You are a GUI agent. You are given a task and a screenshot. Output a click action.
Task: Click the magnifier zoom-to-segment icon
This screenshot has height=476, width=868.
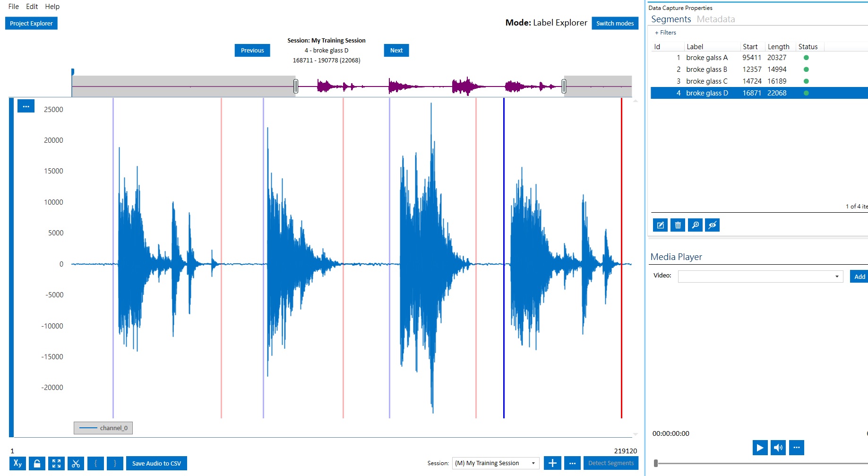click(695, 225)
